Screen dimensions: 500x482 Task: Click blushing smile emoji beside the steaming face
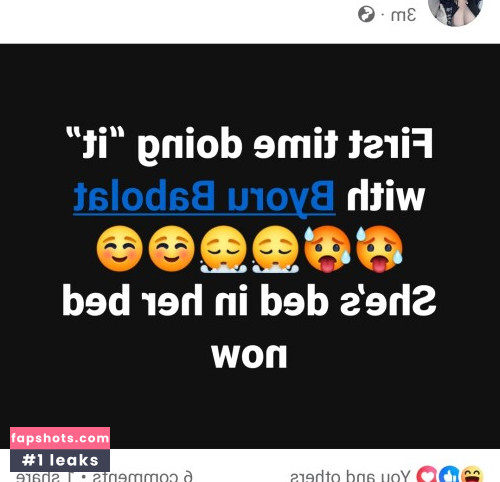[172, 249]
